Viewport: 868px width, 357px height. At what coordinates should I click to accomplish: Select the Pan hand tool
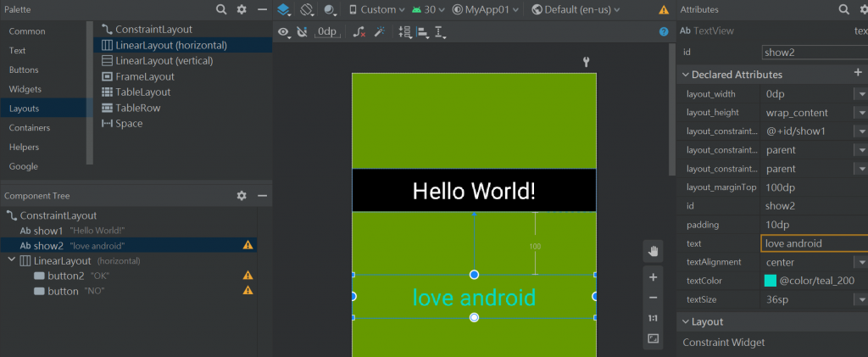(x=653, y=250)
